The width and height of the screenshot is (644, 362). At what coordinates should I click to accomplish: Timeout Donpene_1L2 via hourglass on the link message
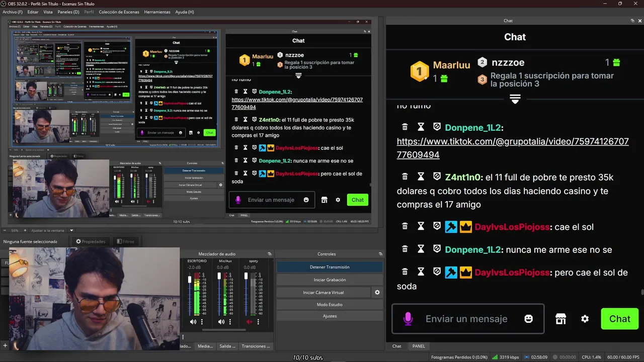(x=421, y=128)
